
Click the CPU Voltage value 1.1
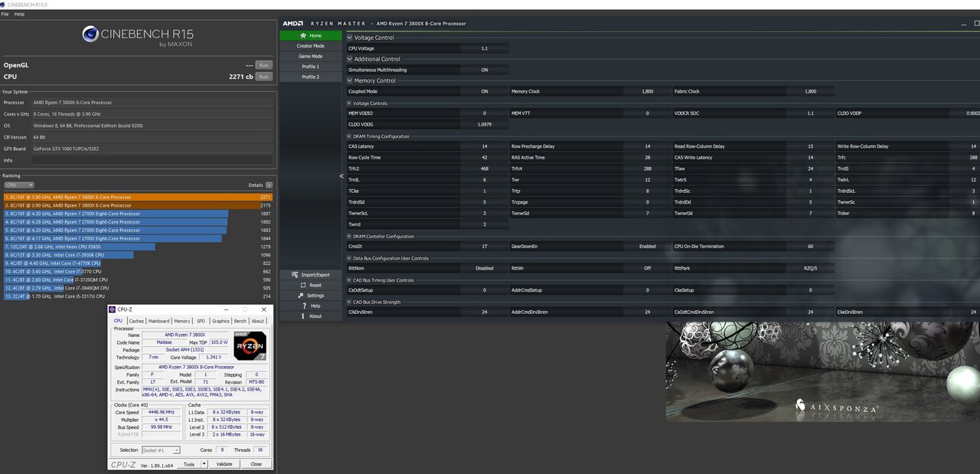tap(484, 48)
